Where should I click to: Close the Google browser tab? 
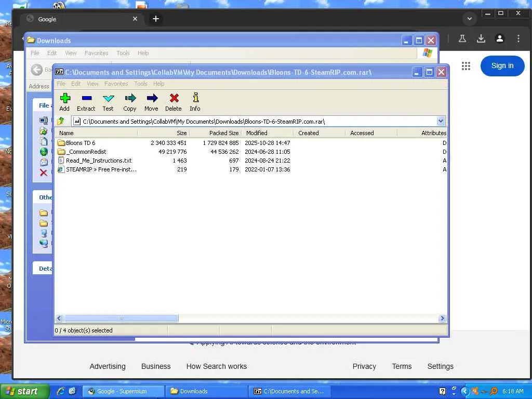point(135,19)
